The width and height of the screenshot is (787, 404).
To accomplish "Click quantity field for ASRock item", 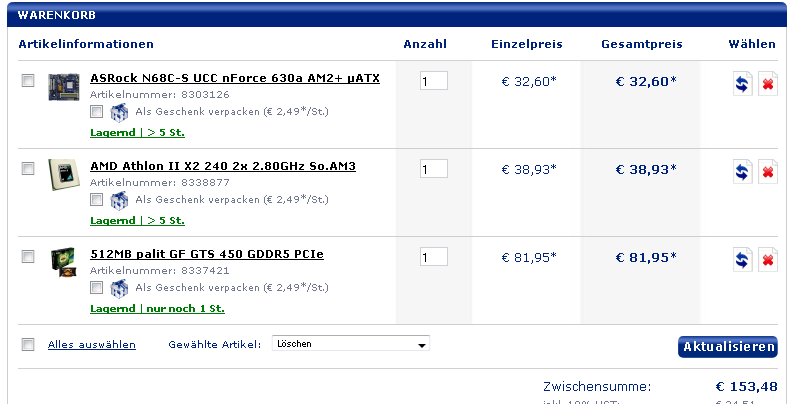I will click(x=433, y=81).
